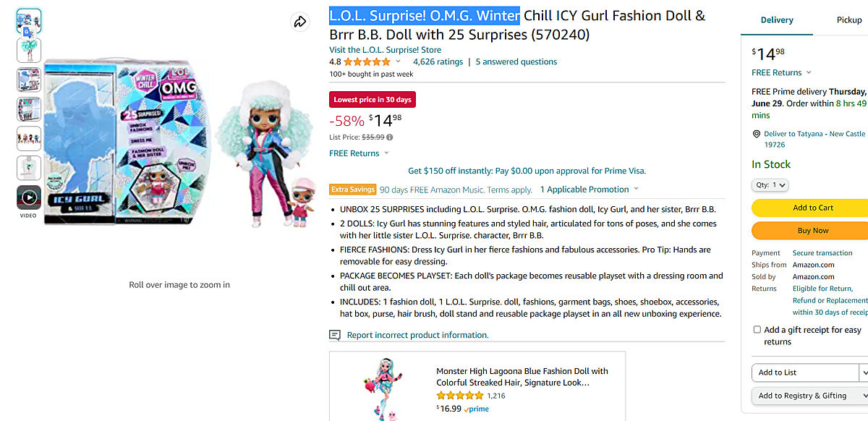Click the list price info icon

390,137
